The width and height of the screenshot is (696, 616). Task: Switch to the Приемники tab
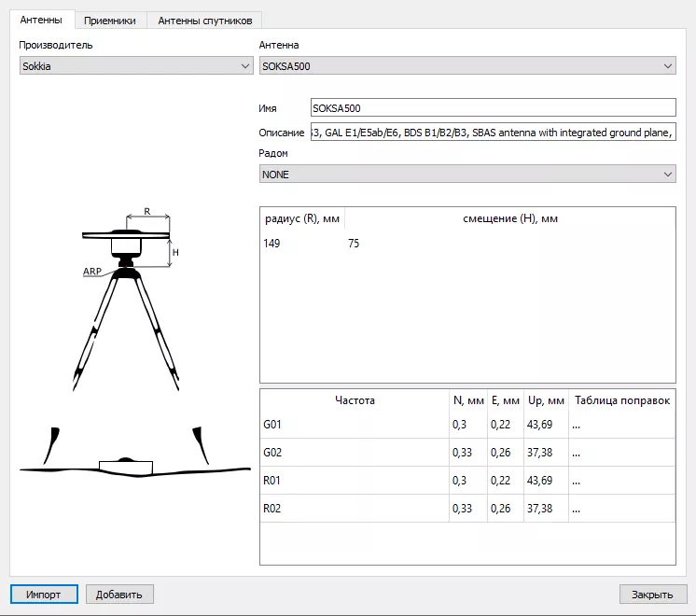[x=109, y=20]
